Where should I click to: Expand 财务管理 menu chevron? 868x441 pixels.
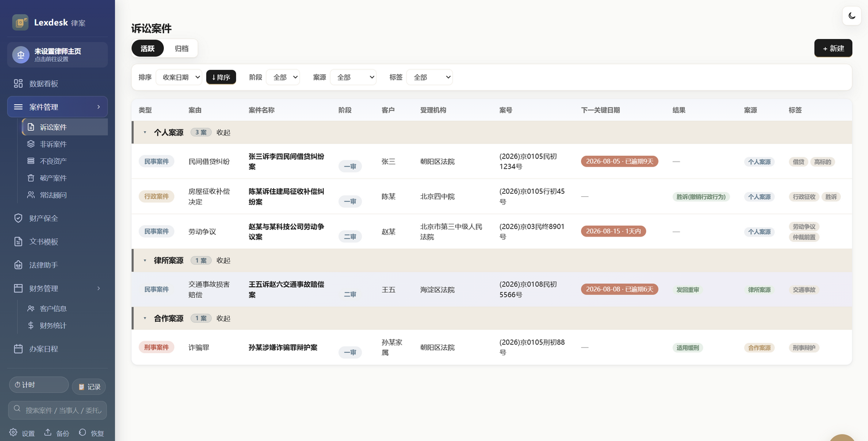99,289
